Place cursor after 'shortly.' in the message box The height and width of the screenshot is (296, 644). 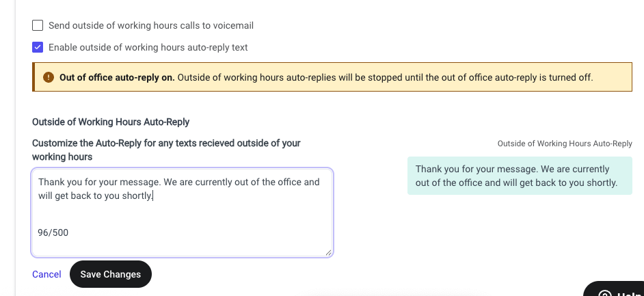[153, 196]
